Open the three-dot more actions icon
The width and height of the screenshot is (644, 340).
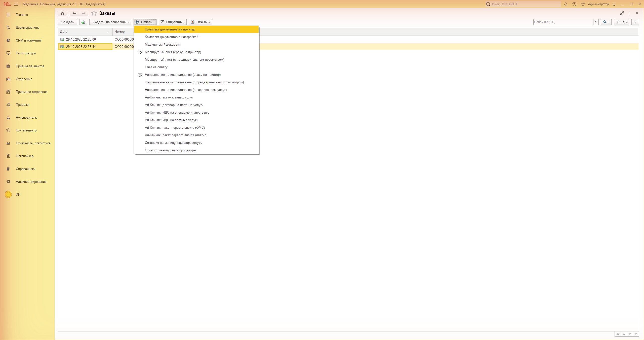pos(629,13)
